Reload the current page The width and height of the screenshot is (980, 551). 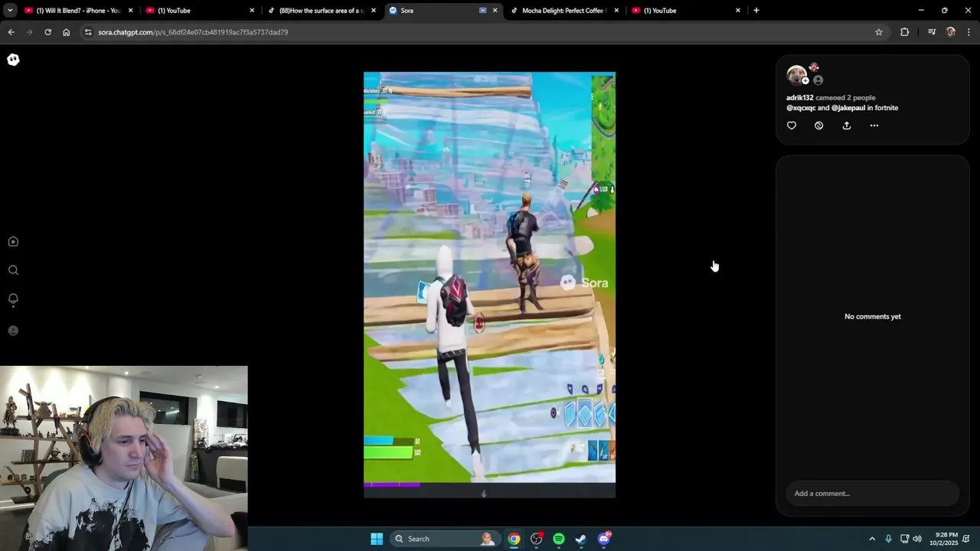tap(47, 32)
